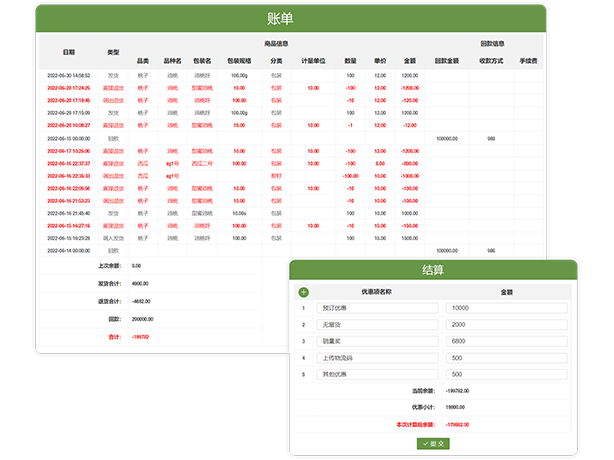
Task: Click the 收款方式 column header
Action: click(491, 61)
